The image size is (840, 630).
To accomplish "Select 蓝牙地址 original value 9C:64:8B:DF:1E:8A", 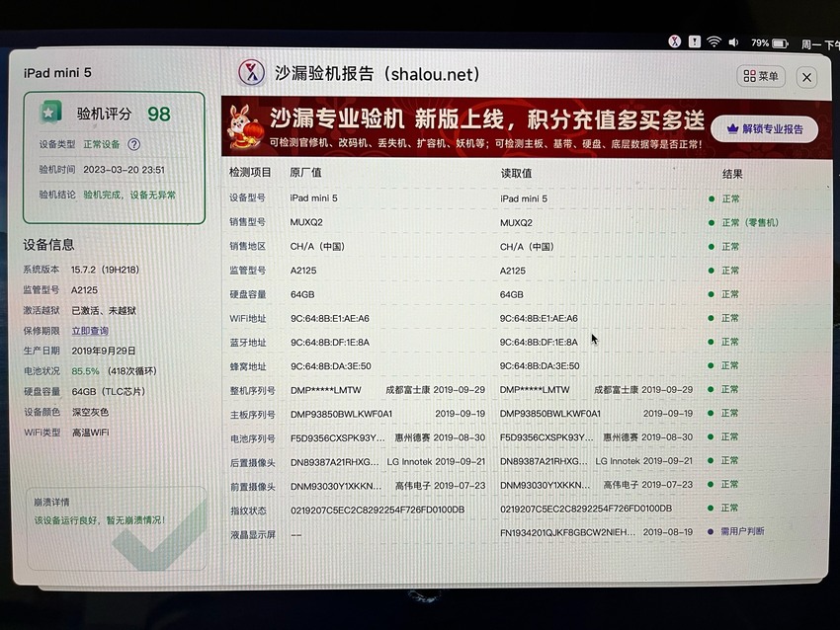I will click(x=330, y=342).
